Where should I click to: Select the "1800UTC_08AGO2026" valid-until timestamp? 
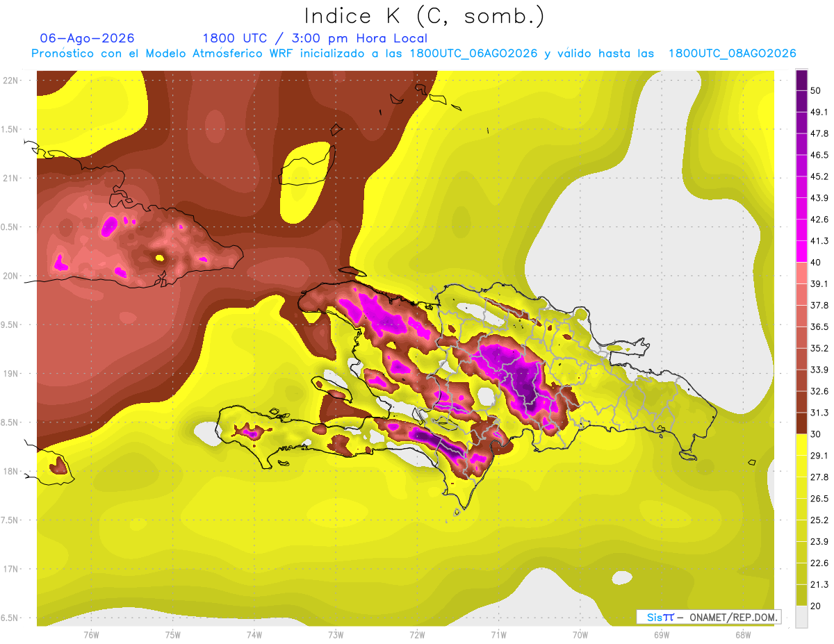(x=732, y=53)
